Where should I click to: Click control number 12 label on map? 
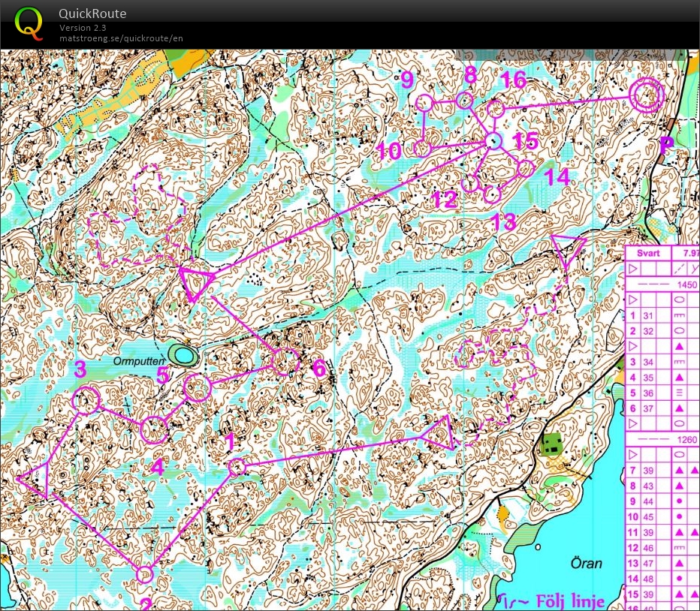coord(445,200)
